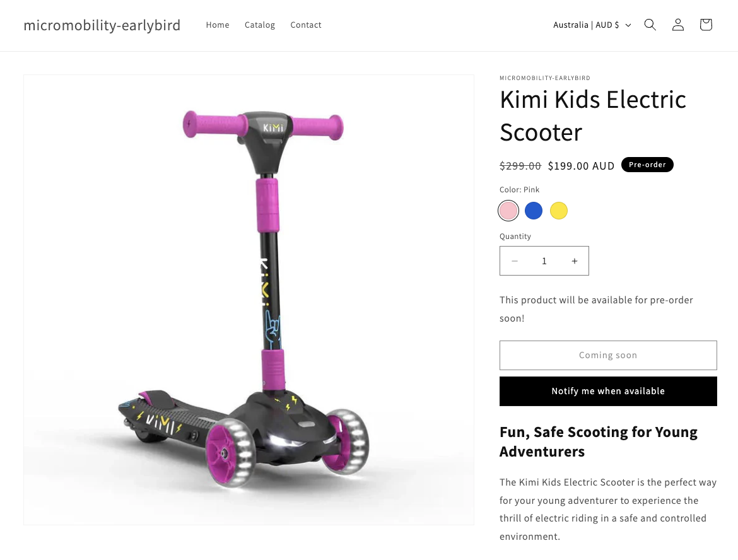The image size is (738, 560).
Task: Open the Catalog menu item
Action: tap(260, 25)
